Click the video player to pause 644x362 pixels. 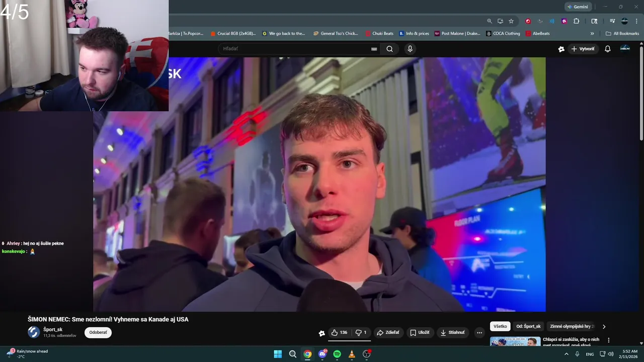[319, 184]
